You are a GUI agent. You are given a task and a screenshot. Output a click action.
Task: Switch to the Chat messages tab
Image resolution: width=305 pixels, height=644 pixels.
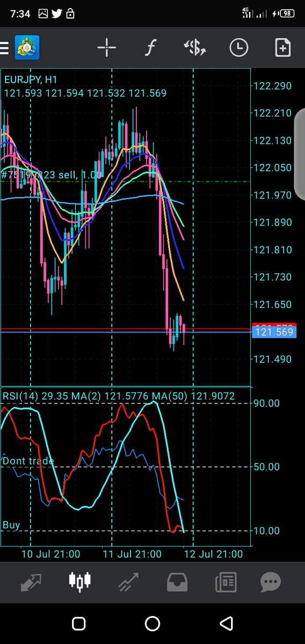point(271,582)
